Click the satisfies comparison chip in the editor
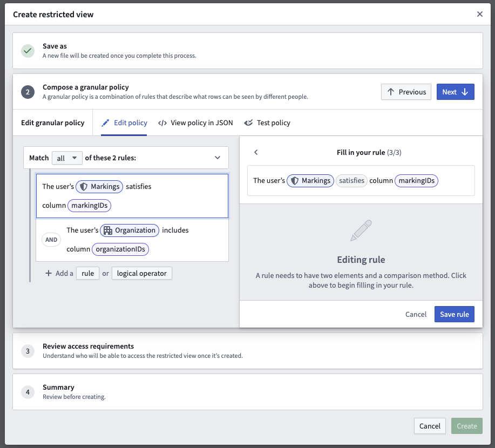Viewport: 495px width, 448px height. pyautogui.click(x=351, y=181)
